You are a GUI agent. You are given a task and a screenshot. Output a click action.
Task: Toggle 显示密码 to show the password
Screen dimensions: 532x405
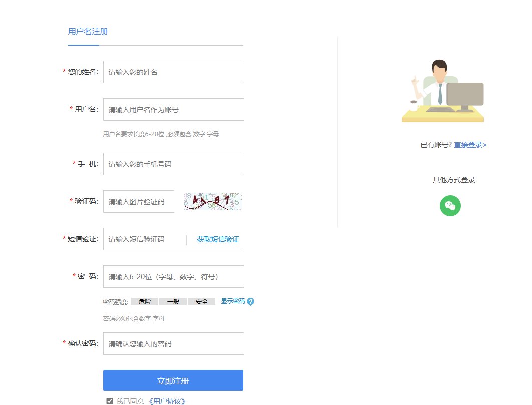(232, 301)
